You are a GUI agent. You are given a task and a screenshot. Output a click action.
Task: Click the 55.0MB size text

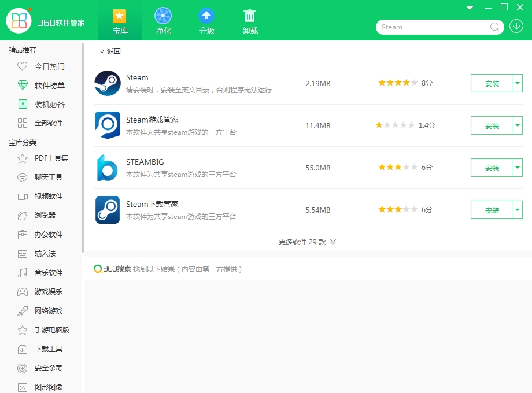coord(318,168)
